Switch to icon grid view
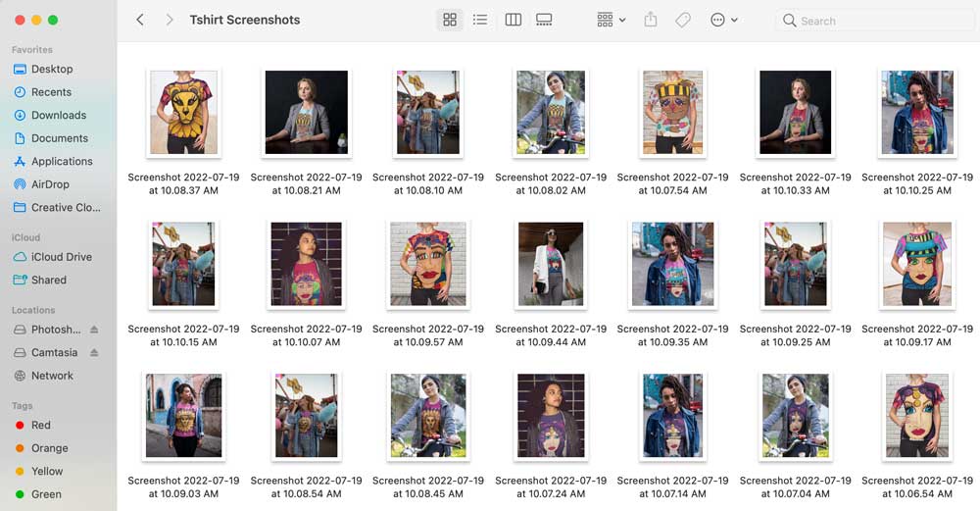980x511 pixels. coord(450,20)
